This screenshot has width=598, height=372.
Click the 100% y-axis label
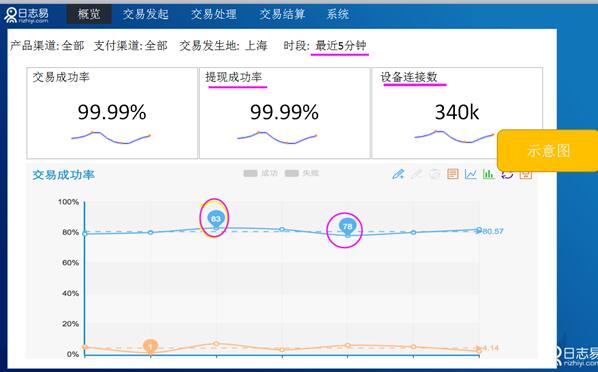point(68,201)
